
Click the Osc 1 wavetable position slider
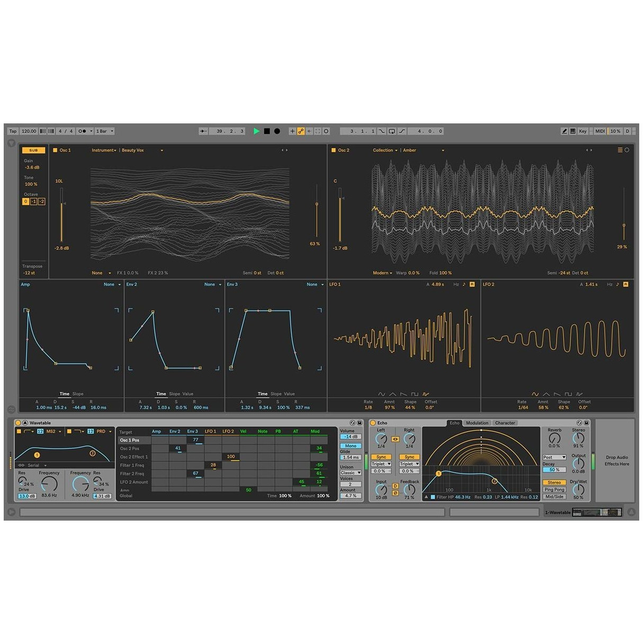point(317,212)
